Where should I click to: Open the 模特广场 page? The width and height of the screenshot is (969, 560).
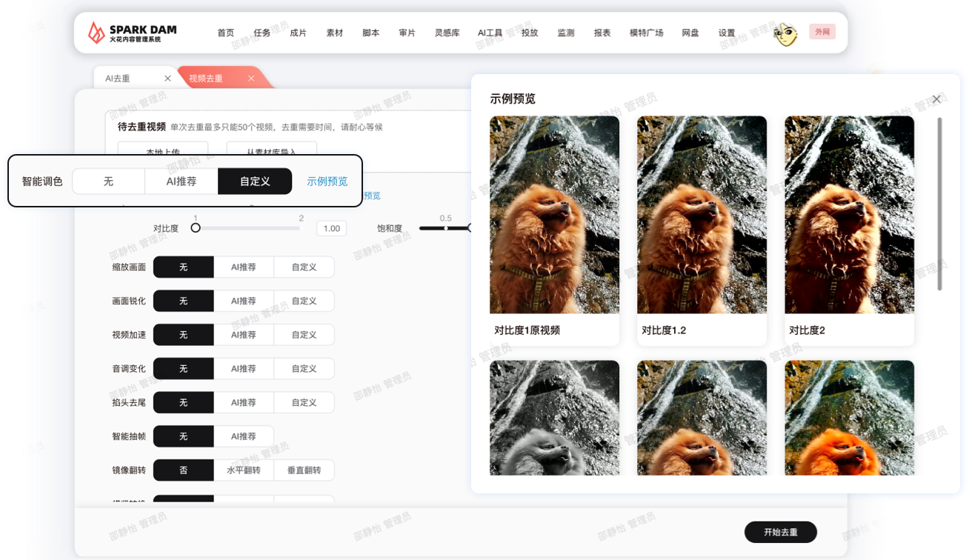pyautogui.click(x=646, y=33)
